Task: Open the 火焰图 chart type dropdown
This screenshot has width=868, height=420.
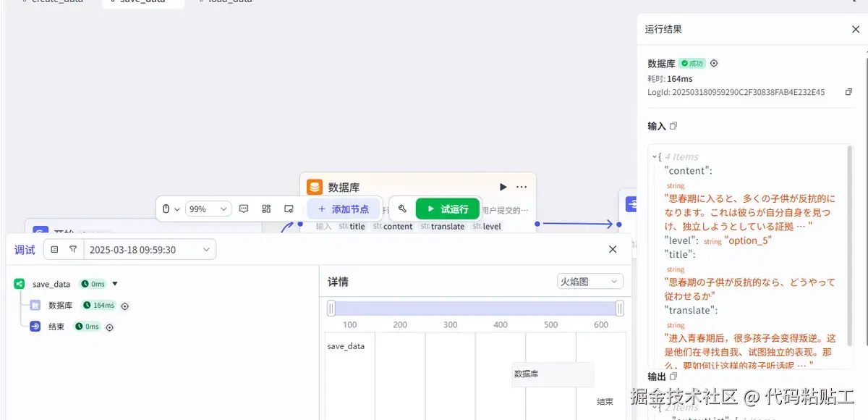Action: point(590,281)
